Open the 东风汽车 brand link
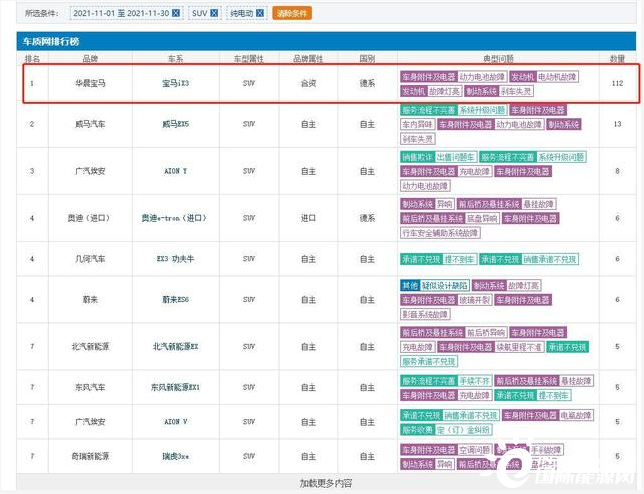This screenshot has height=494, width=644. click(90, 387)
